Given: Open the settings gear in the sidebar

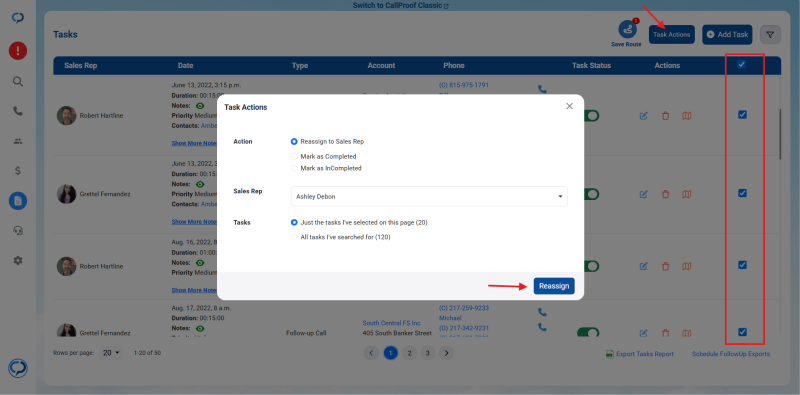Looking at the screenshot, I should 18,260.
